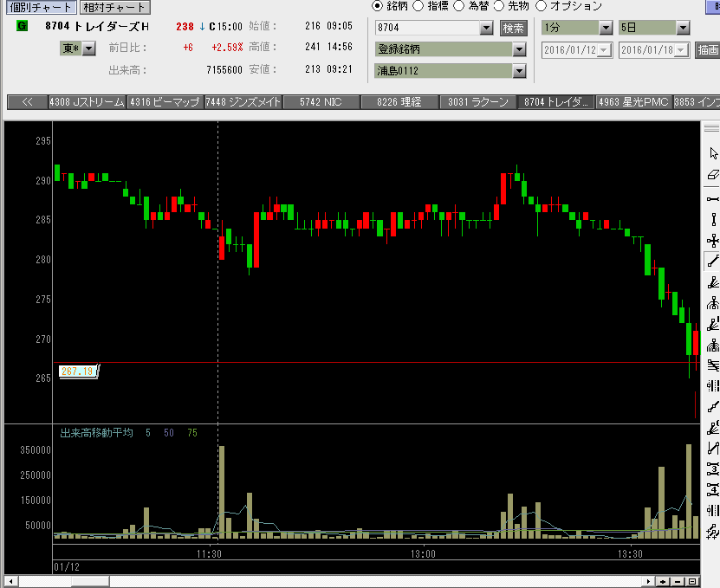Click the square reset button beside zoom minus
The width and height of the screenshot is (720, 588).
click(692, 582)
